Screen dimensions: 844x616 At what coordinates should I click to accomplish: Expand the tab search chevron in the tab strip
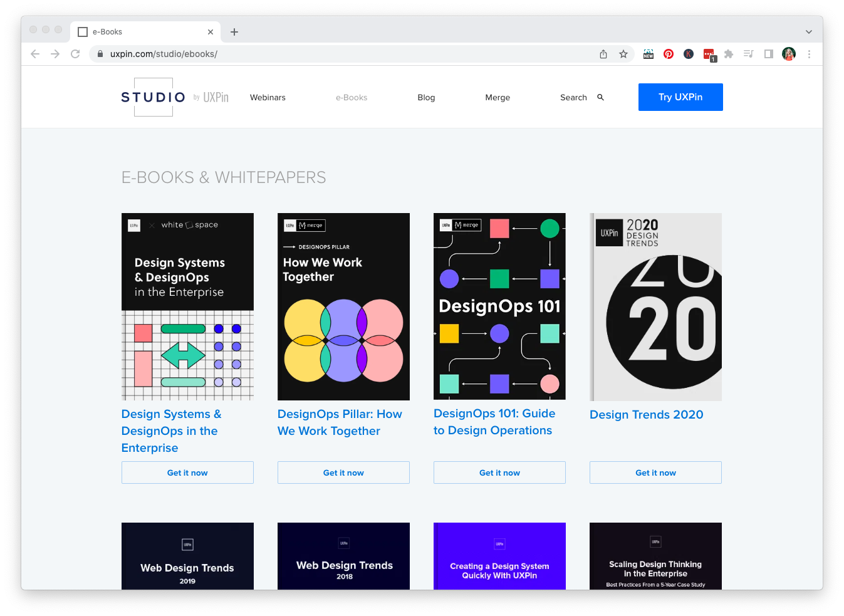point(809,32)
